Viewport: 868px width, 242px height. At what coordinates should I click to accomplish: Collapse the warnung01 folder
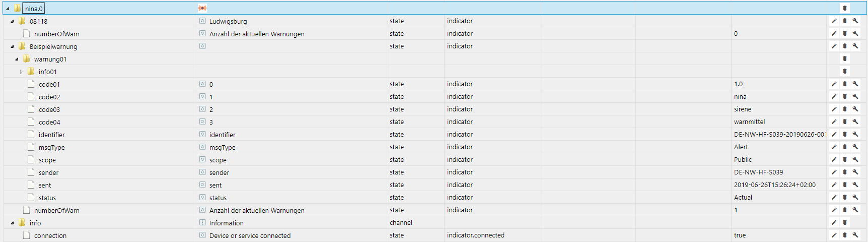click(17, 59)
